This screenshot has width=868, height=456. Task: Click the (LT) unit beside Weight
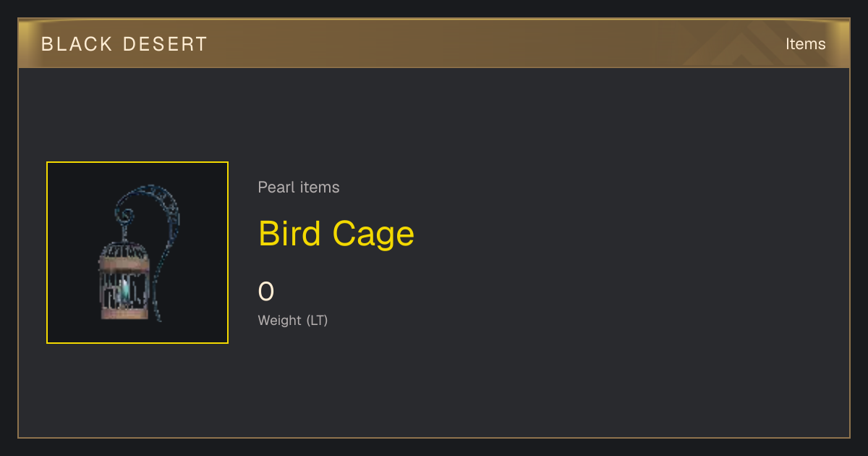pyautogui.click(x=318, y=320)
